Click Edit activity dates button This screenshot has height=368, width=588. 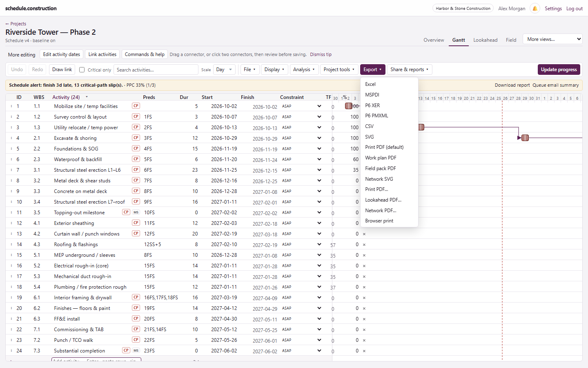[x=62, y=54]
